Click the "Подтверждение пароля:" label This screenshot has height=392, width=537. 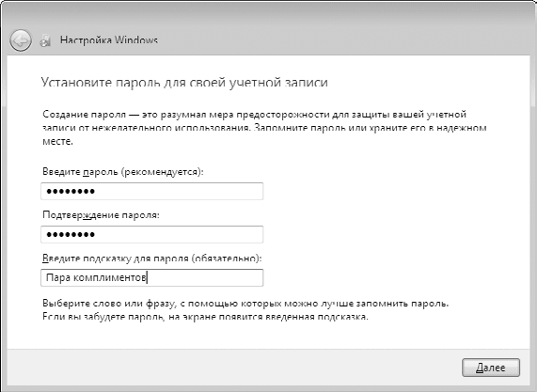(101, 215)
